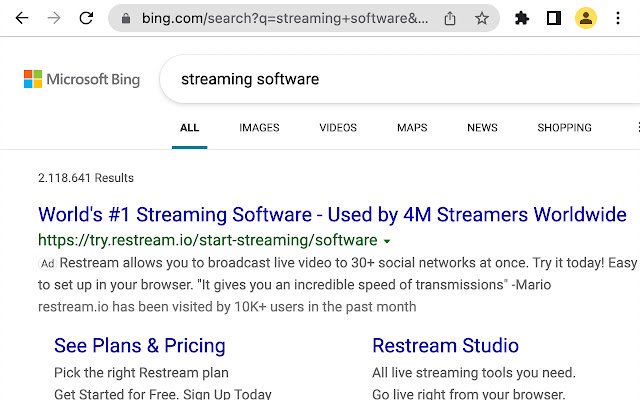
Task: Click the 2.118.641 Results count
Action: tap(86, 178)
